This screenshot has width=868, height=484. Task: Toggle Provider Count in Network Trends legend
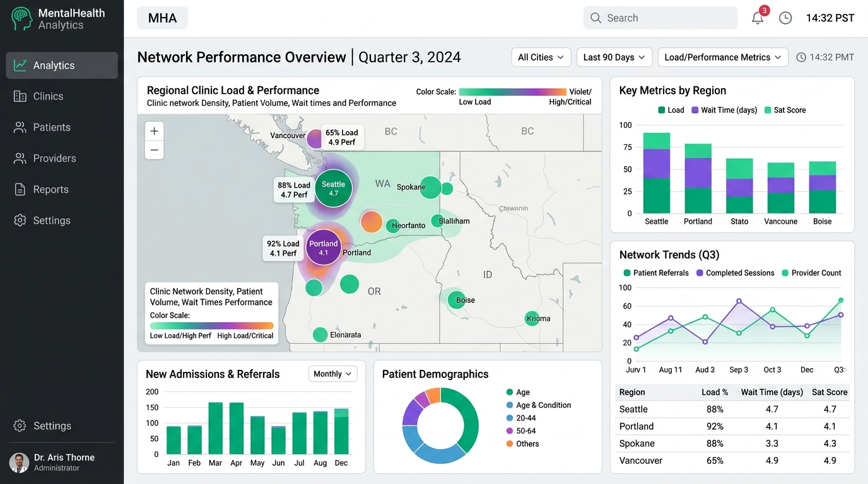811,273
